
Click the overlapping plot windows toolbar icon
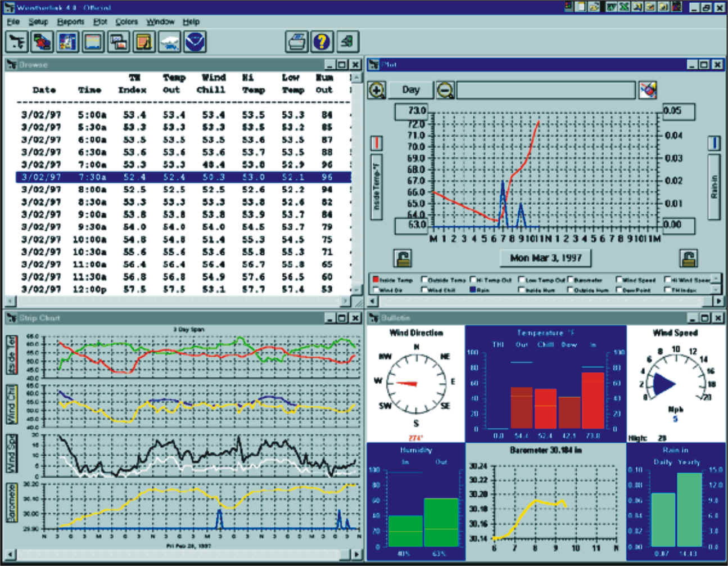click(x=119, y=42)
